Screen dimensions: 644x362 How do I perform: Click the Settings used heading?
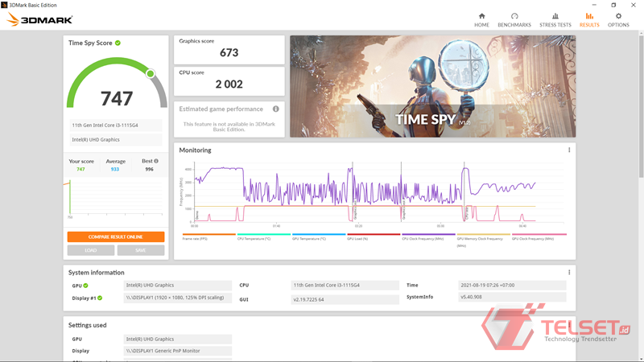(87, 325)
